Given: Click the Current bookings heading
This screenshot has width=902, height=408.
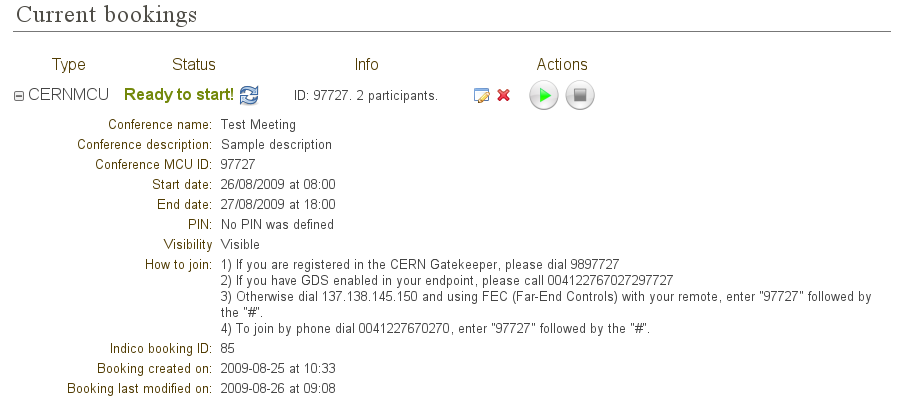Looking at the screenshot, I should pyautogui.click(x=106, y=14).
